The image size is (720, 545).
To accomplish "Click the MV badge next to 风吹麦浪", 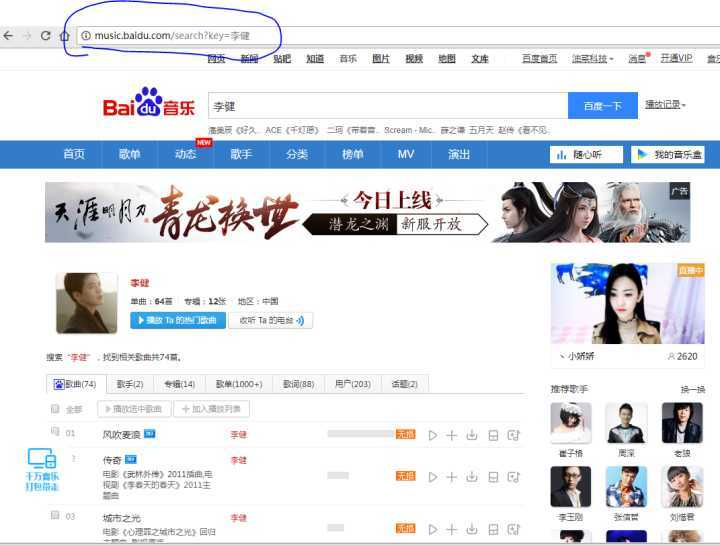I will (149, 433).
